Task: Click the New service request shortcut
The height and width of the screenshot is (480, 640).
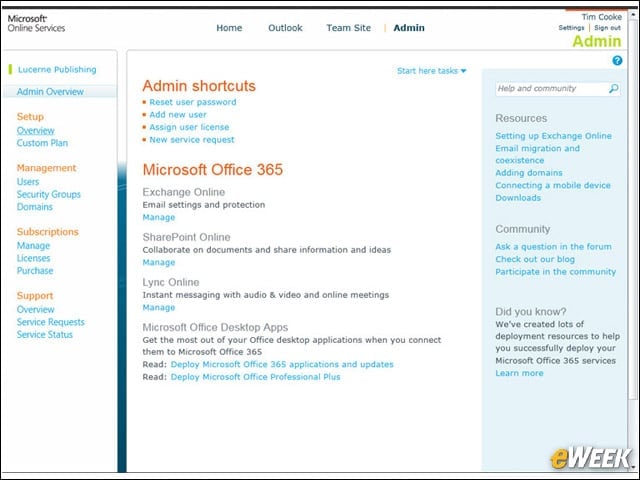Action: [192, 140]
